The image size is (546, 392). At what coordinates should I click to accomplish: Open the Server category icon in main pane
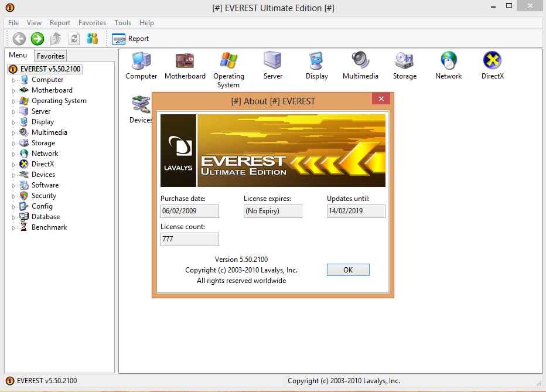pos(272,60)
